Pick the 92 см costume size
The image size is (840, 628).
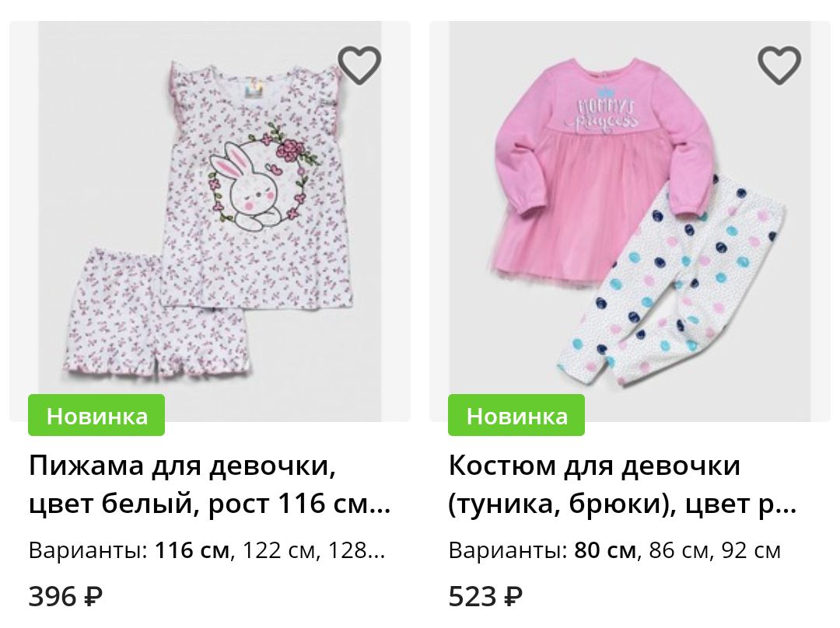click(x=751, y=550)
